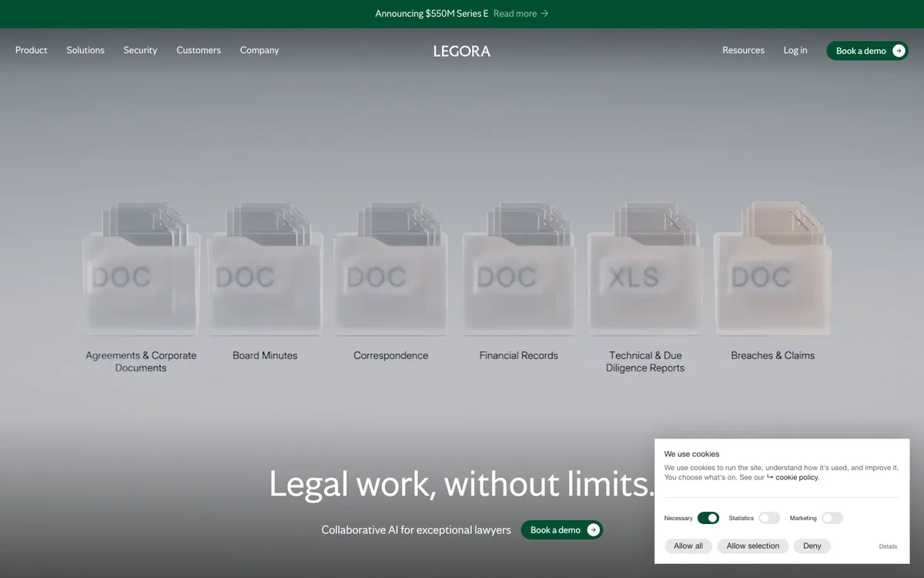This screenshot has height=578, width=924.
Task: Deny cookies
Action: tap(812, 546)
